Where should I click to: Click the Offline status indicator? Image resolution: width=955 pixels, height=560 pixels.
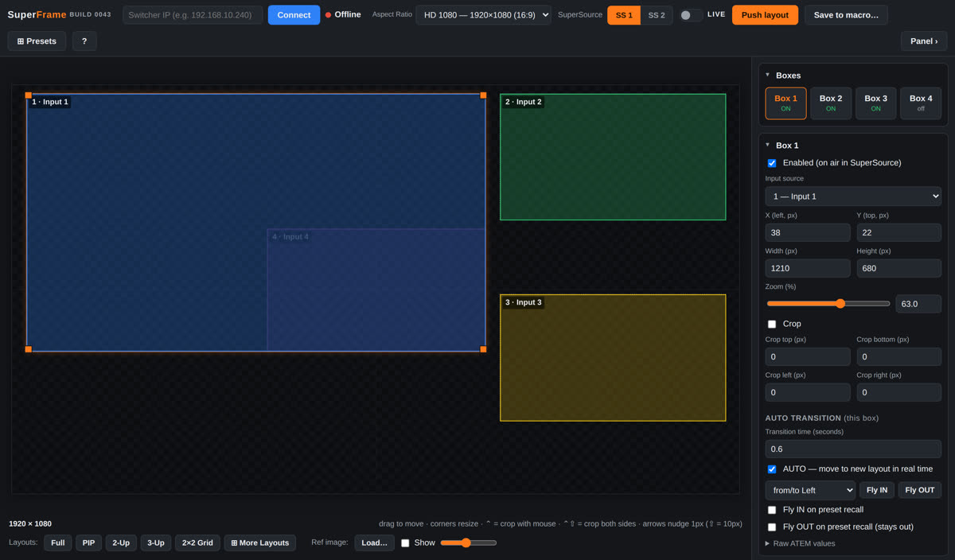[343, 15]
